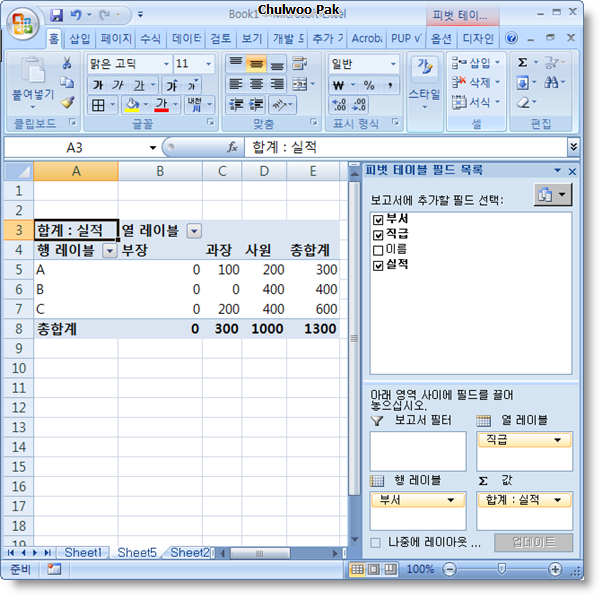Viewport: 600px width, 596px height.
Task: Apply underline formatting
Action: (x=139, y=85)
